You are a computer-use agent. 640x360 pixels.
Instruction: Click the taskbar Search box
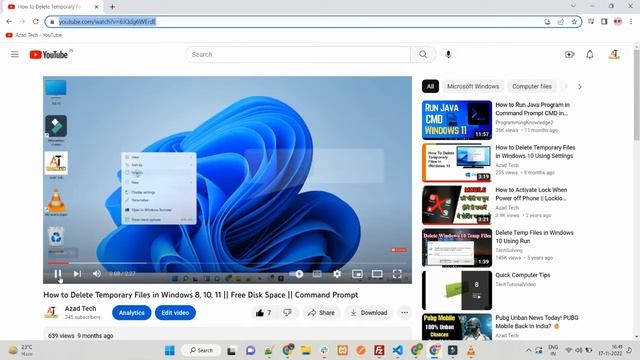point(201,350)
